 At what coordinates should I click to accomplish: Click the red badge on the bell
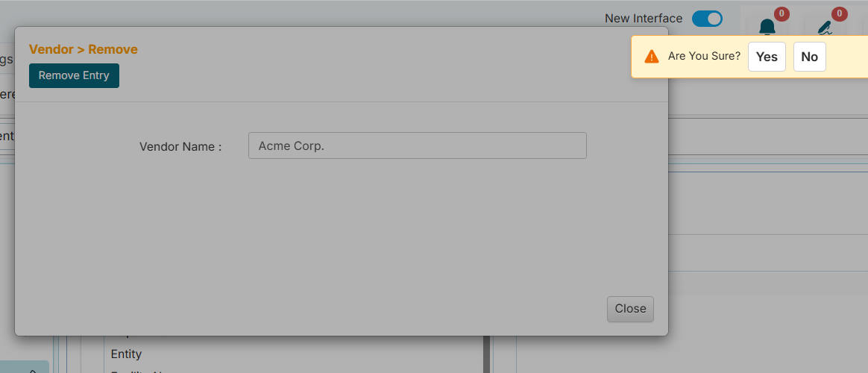[781, 13]
